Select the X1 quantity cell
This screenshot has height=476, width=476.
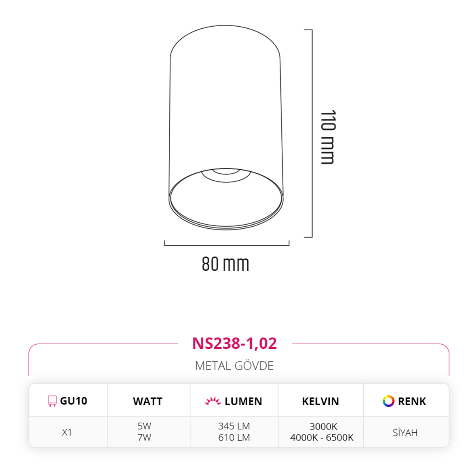67,432
